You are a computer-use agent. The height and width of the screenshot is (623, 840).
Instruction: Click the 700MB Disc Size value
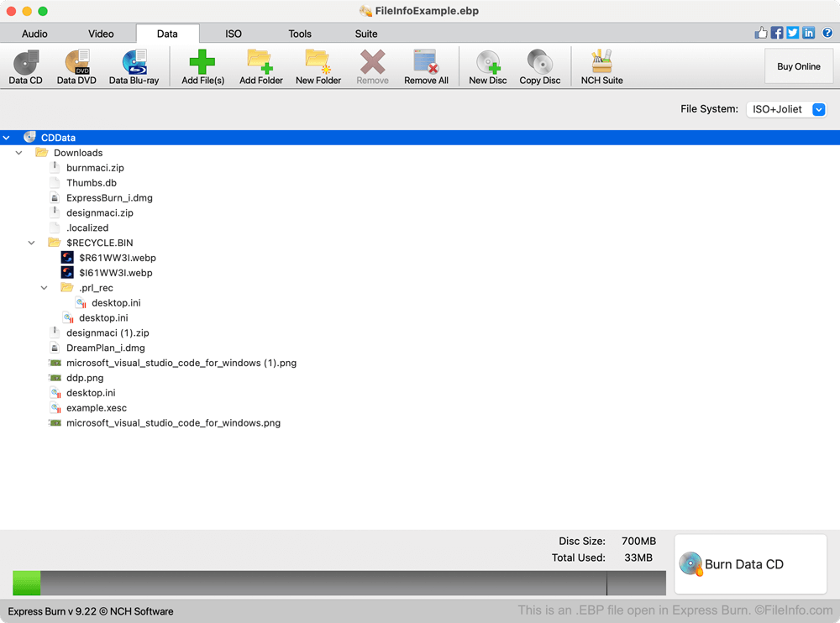click(638, 541)
